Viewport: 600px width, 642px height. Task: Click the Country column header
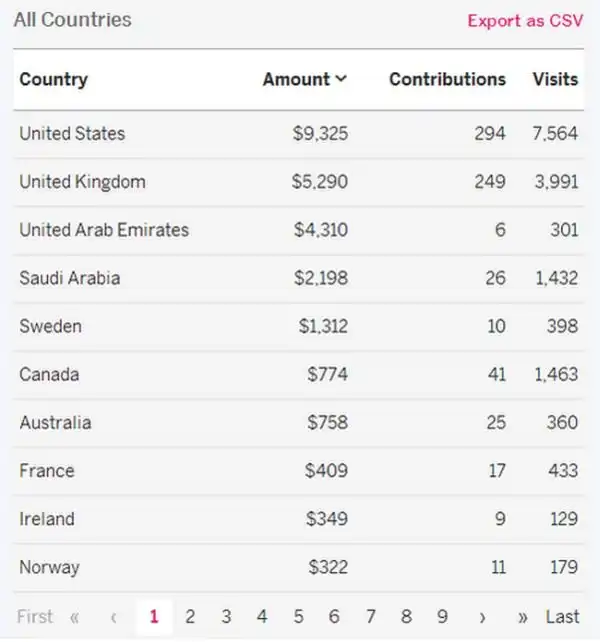coord(53,79)
